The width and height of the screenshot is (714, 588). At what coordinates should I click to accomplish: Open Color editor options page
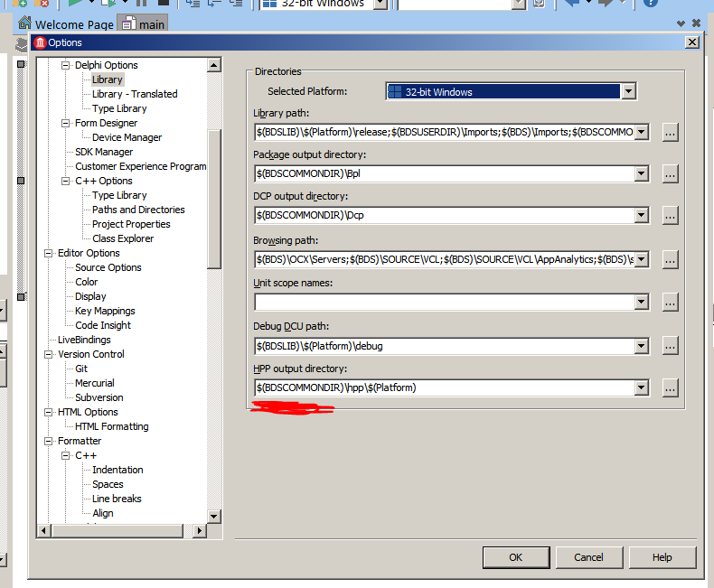click(x=87, y=282)
